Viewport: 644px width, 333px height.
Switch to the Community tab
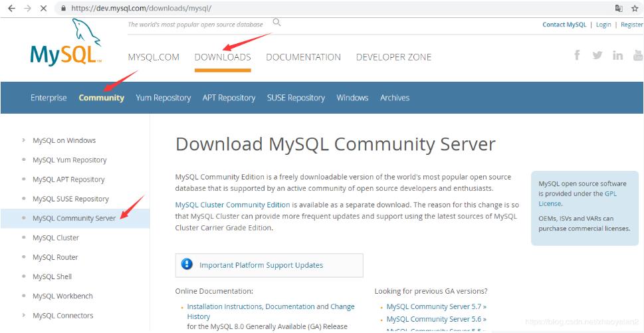click(x=102, y=98)
